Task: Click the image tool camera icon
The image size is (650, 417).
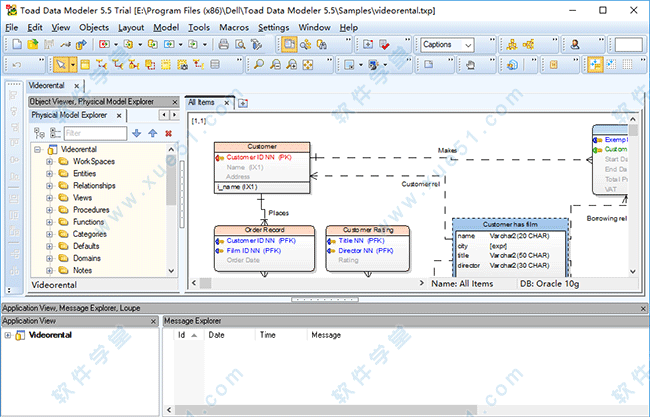Action: coord(374,65)
